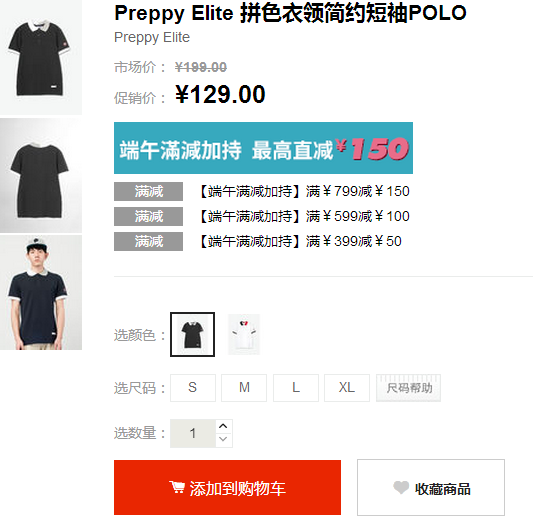Open the 尺码帮助 size help
Screen dimensions: 533x524
(408, 388)
